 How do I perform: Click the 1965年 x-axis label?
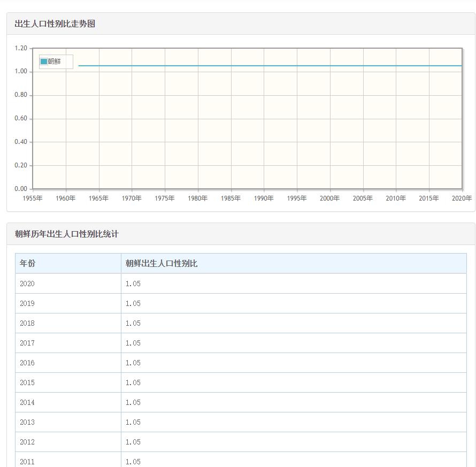(98, 198)
